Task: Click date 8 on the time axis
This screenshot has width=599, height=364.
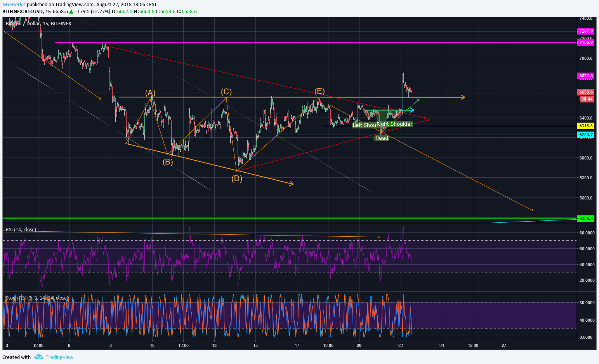Action: [x=111, y=345]
